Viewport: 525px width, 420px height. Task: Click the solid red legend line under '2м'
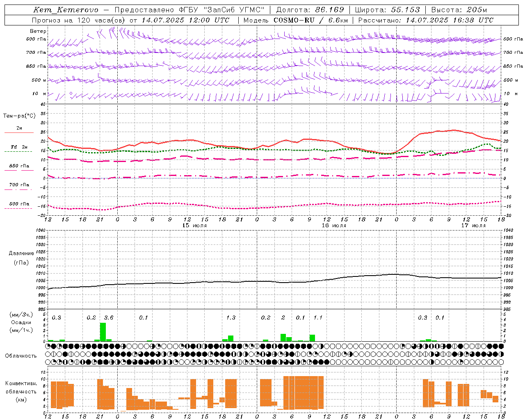point(19,132)
